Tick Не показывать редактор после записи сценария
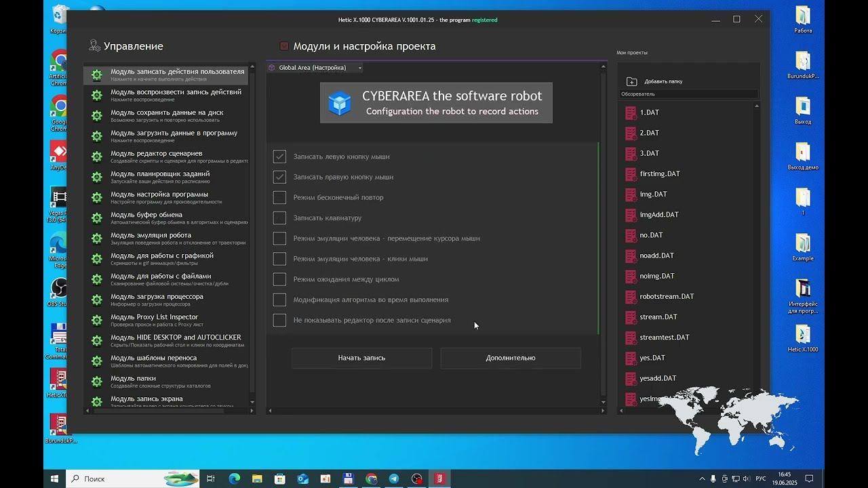 (279, 320)
